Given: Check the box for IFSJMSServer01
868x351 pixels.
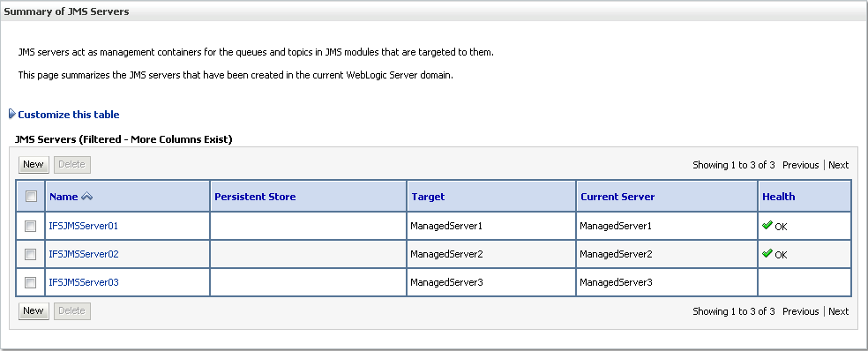Looking at the screenshot, I should [x=31, y=226].
